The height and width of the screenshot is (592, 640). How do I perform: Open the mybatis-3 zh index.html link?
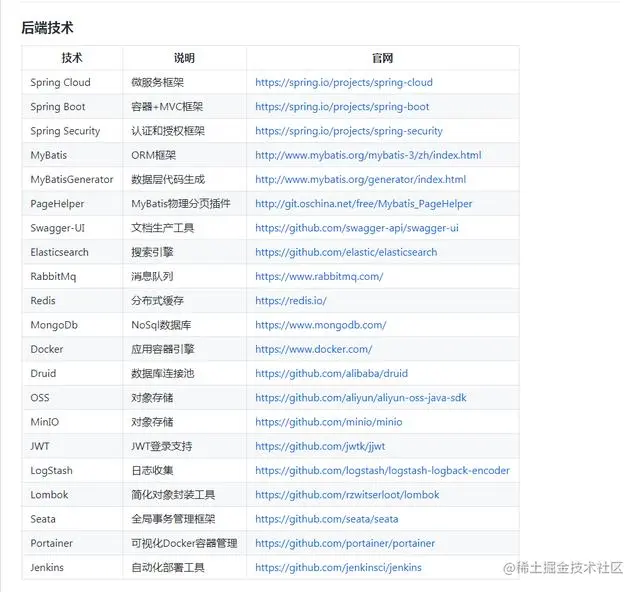pyautogui.click(x=368, y=155)
